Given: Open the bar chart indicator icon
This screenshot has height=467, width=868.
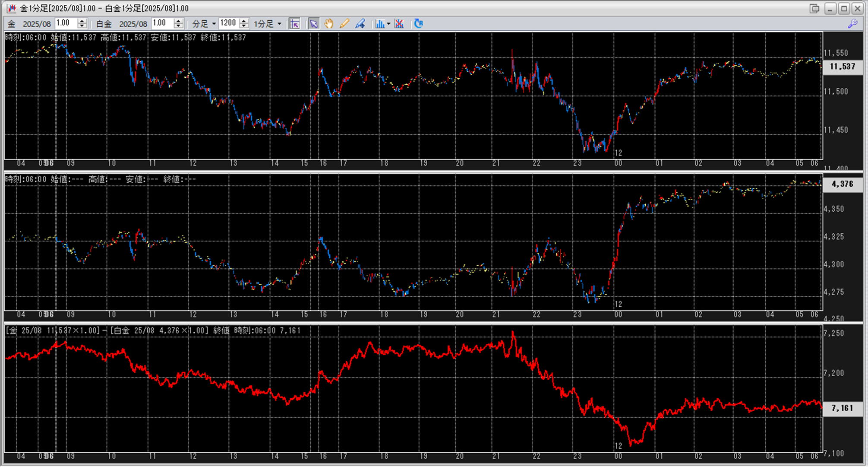Looking at the screenshot, I should pyautogui.click(x=379, y=24).
